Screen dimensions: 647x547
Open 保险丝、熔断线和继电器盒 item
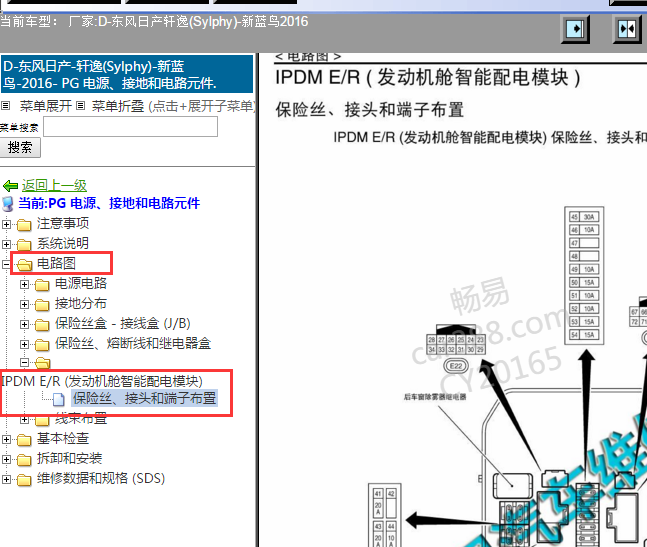133,344
